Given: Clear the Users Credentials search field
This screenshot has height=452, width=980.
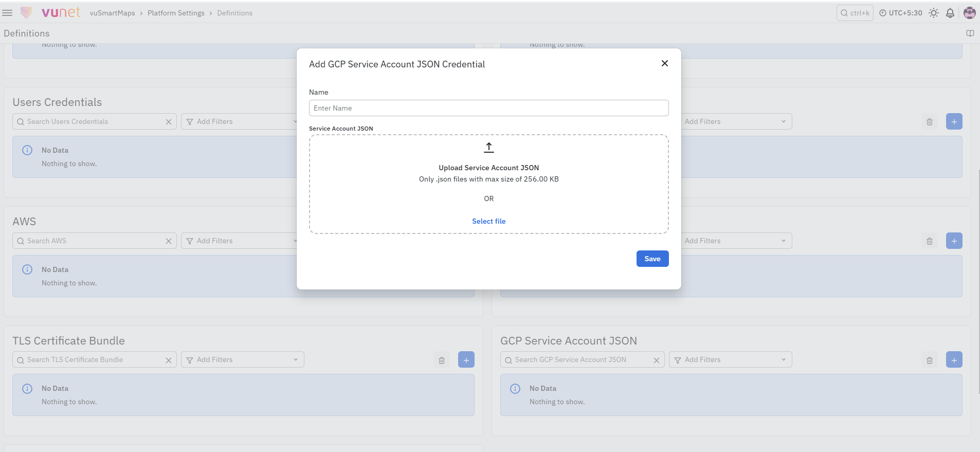Looking at the screenshot, I should tap(169, 122).
